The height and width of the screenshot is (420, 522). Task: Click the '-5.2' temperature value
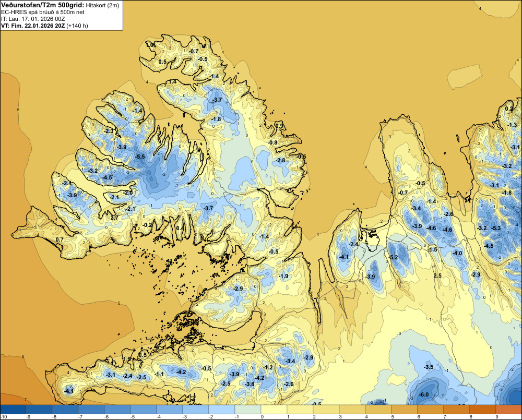coord(394,257)
